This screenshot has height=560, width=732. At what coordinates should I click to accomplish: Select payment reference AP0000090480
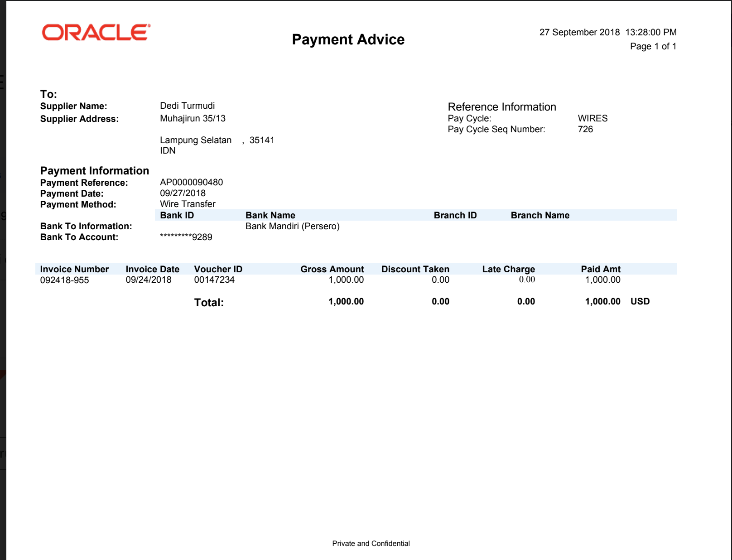(191, 182)
